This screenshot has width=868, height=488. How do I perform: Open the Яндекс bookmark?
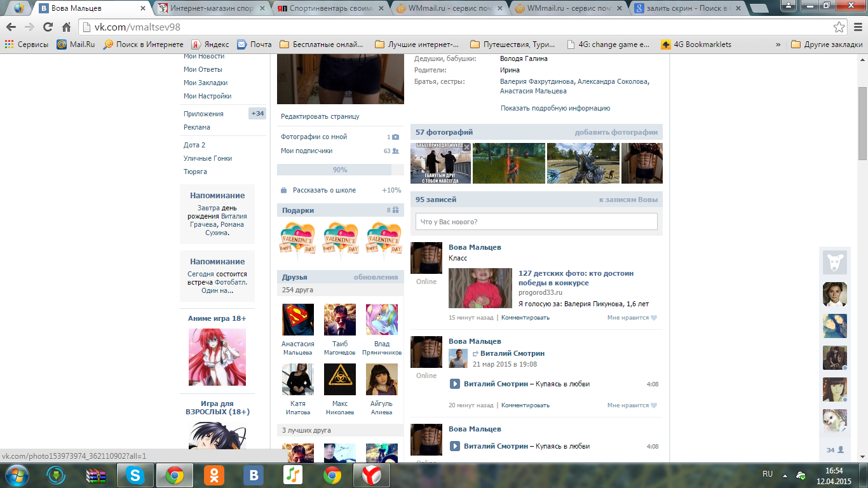(x=210, y=44)
